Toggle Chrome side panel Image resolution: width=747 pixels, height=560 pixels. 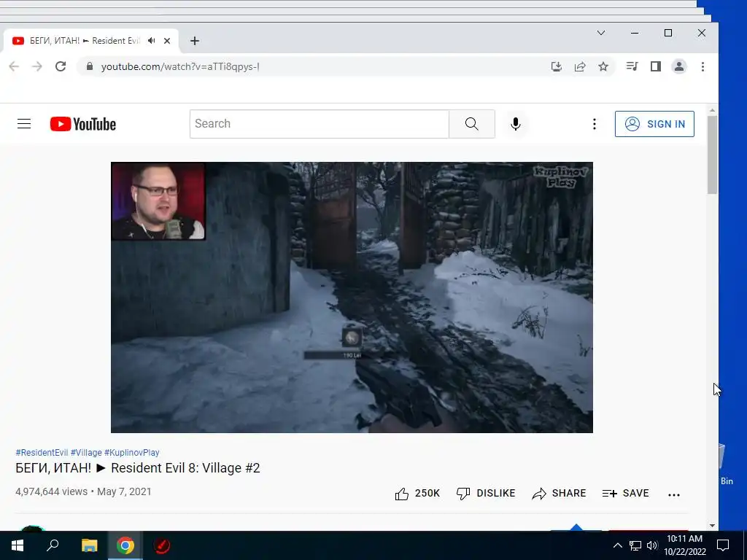point(656,66)
